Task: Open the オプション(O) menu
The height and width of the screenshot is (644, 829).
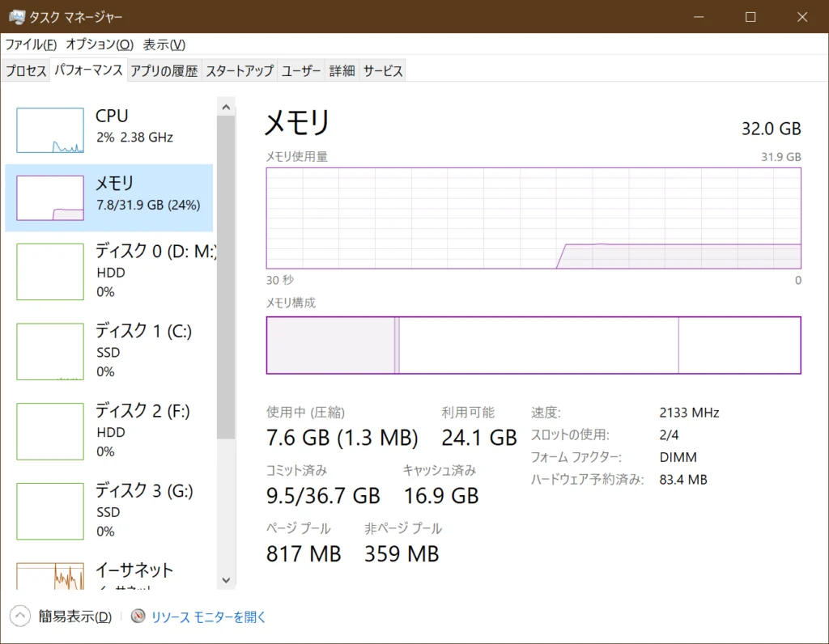Action: 100,44
